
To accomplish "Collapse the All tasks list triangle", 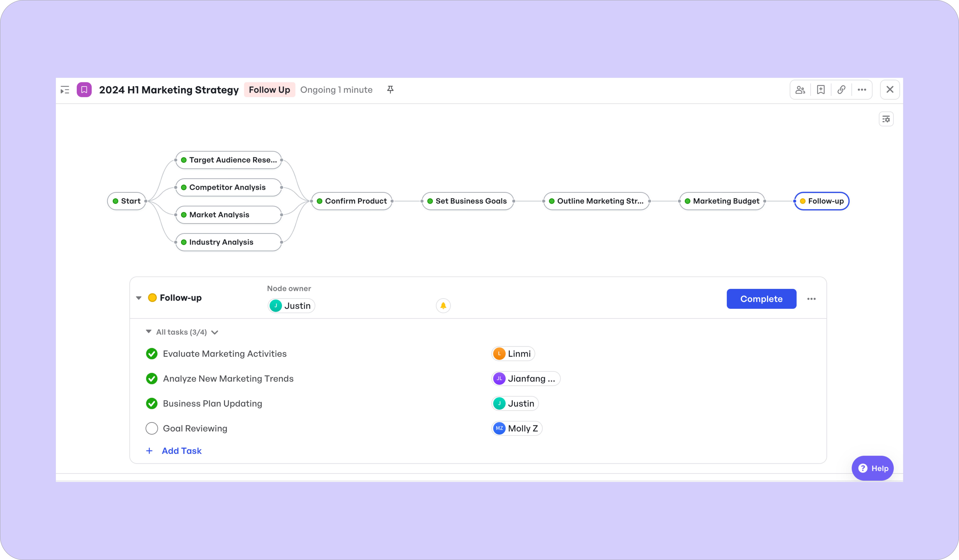I will (149, 332).
